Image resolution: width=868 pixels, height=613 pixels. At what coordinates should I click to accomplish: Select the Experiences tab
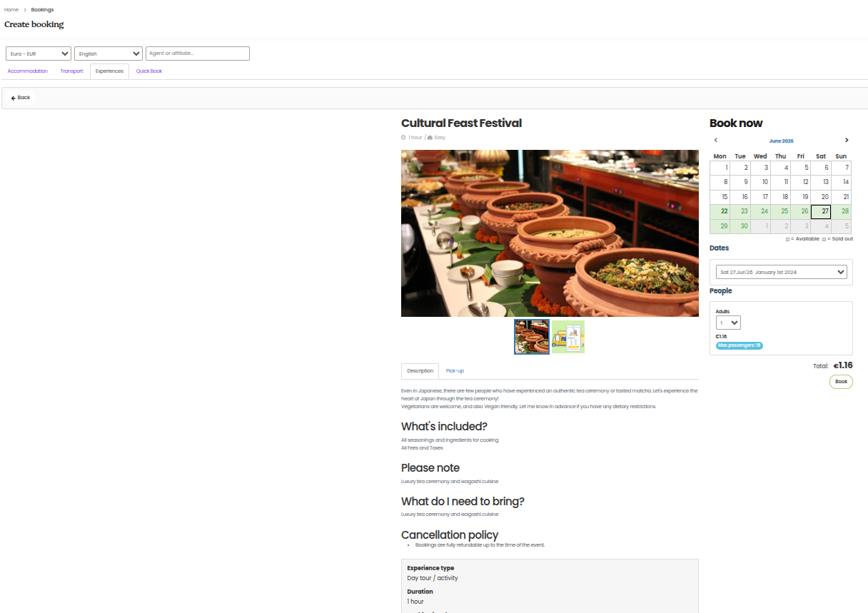(x=109, y=71)
